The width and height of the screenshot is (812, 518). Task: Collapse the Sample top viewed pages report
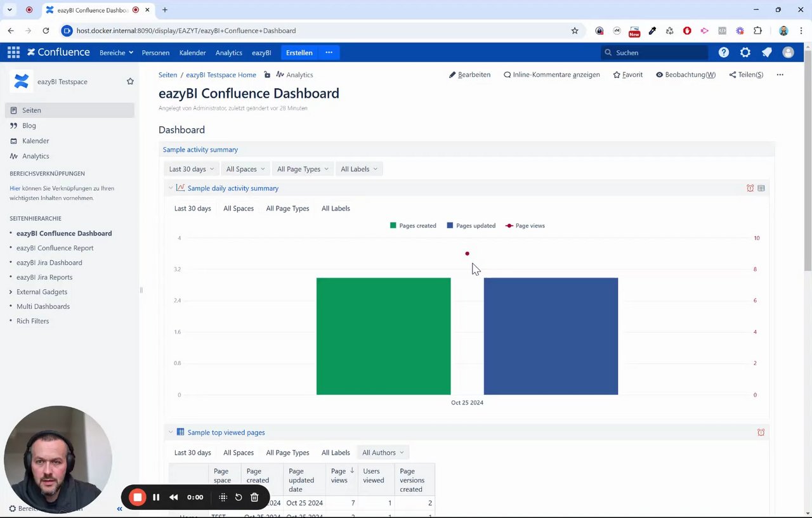[x=171, y=432]
